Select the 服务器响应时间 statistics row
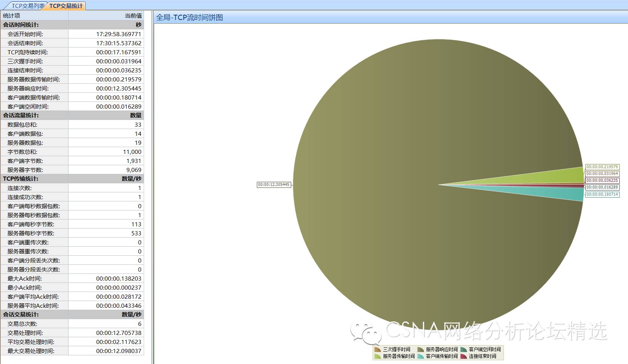 coord(72,88)
